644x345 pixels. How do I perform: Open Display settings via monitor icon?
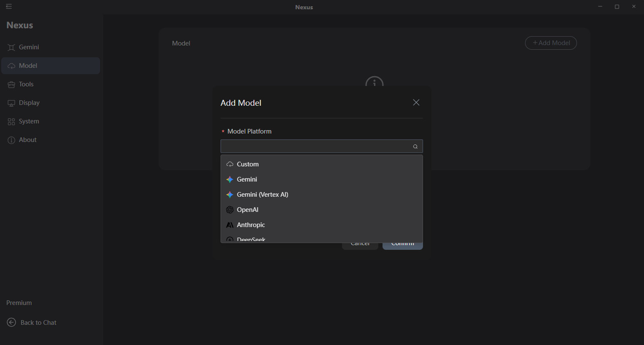(11, 102)
